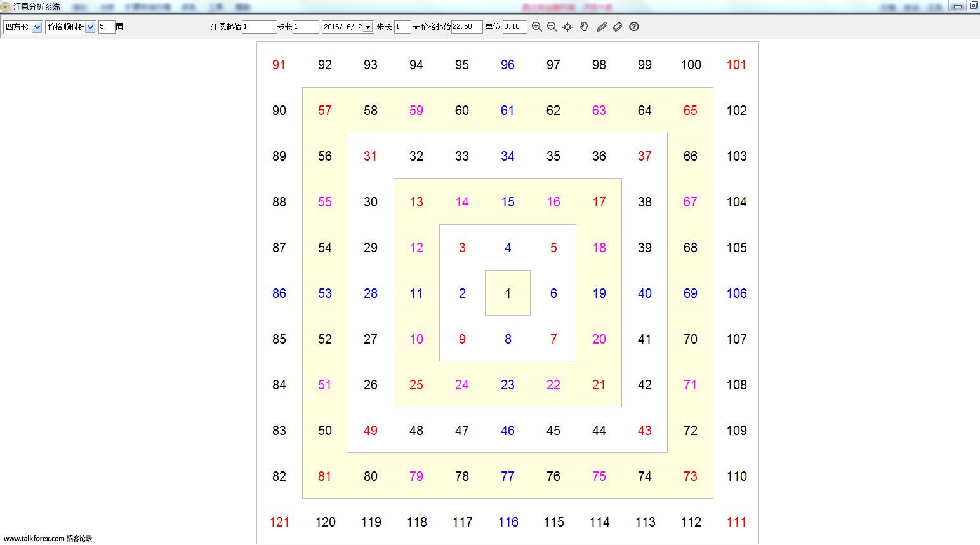Viewport: 980px width, 545px height.
Task: Click the red number 49 cell
Action: tap(371, 431)
